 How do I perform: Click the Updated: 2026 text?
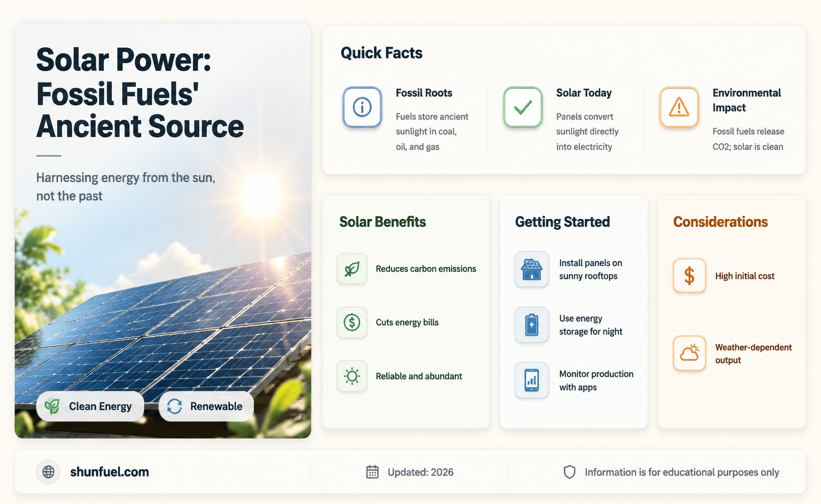click(x=420, y=472)
